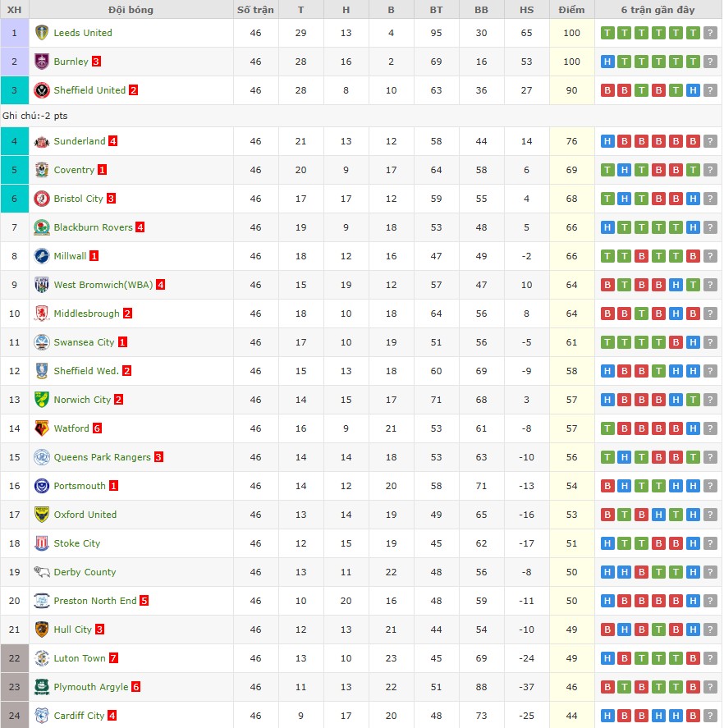Click Sheffield United's blue H form badge

[693, 90]
